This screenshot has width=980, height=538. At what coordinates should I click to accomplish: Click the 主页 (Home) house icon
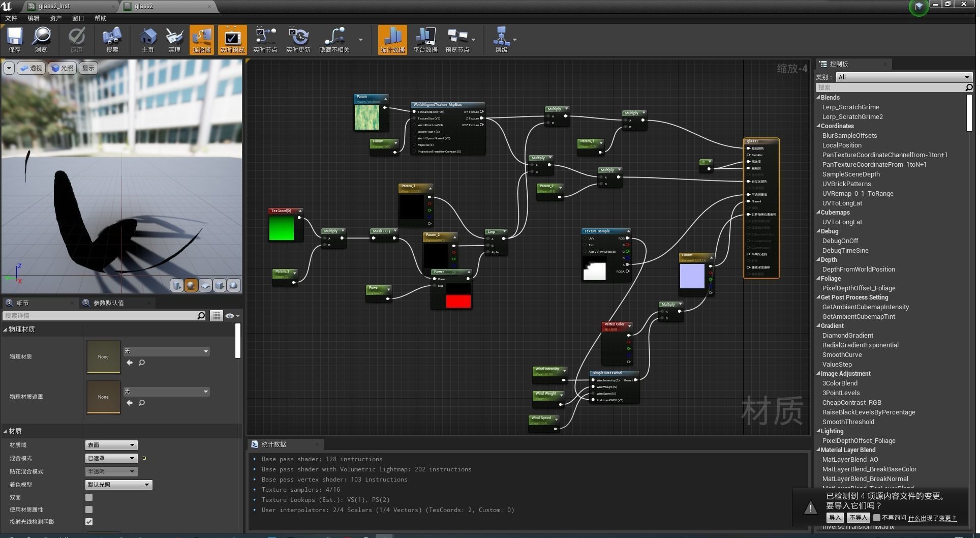pos(147,39)
